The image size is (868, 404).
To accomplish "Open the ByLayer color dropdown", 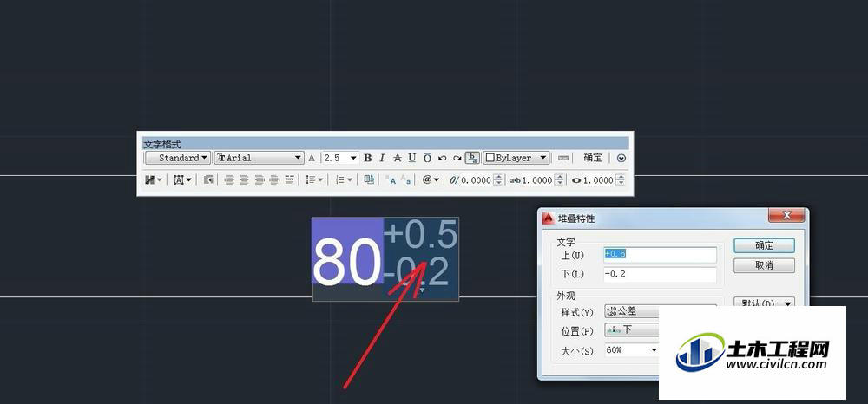I will [x=516, y=158].
